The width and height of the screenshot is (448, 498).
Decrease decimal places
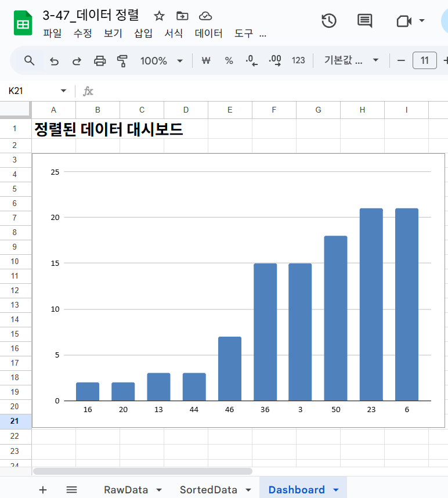[x=251, y=60]
